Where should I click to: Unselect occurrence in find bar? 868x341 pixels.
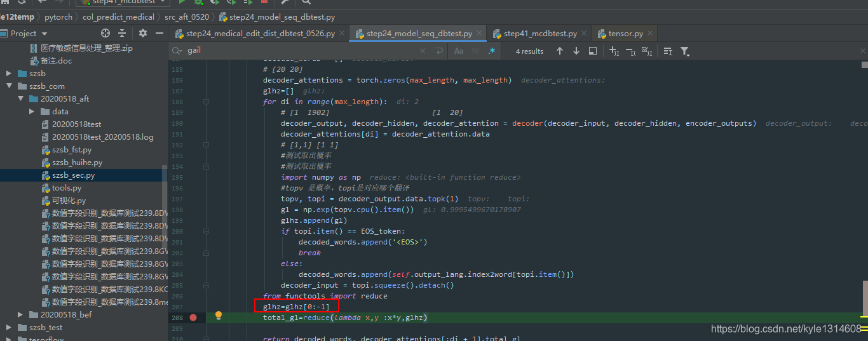(630, 51)
